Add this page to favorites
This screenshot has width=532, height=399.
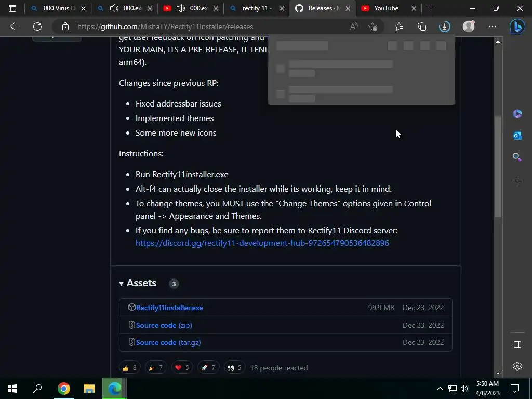pyautogui.click(x=373, y=26)
